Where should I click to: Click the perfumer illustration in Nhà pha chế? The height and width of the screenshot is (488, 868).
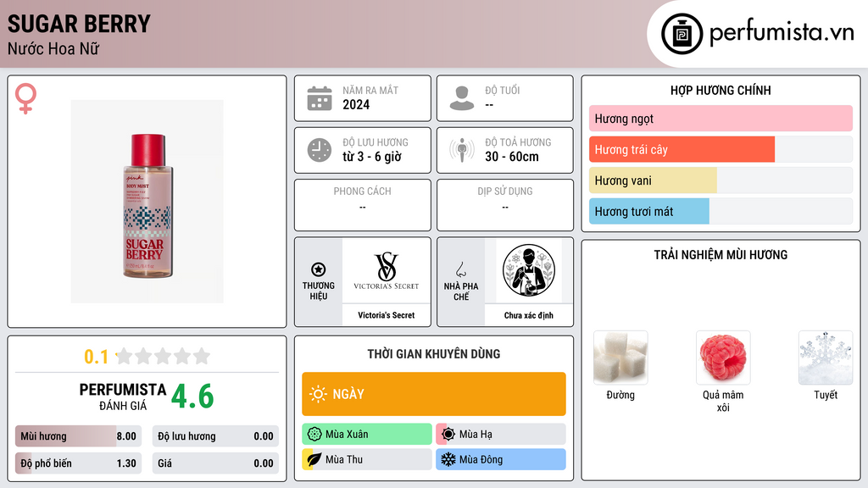[x=529, y=270]
